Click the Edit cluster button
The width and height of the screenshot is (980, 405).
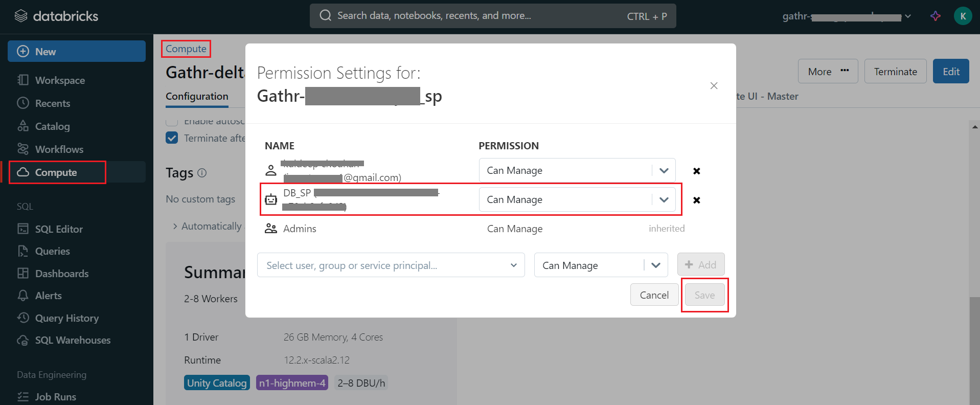[x=951, y=71]
